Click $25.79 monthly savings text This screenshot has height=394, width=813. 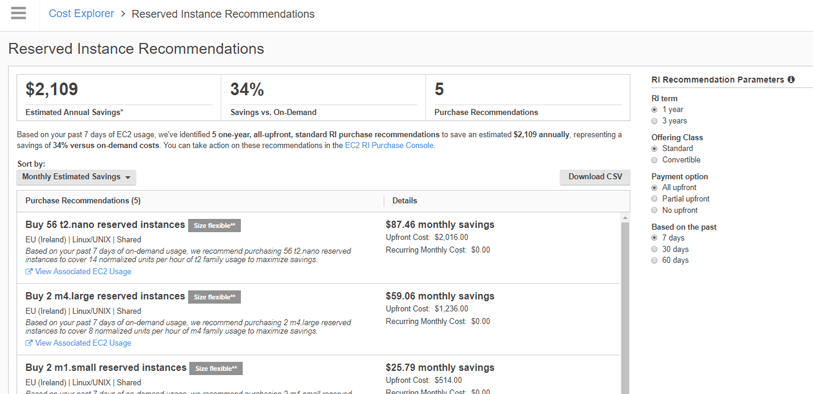[440, 368]
